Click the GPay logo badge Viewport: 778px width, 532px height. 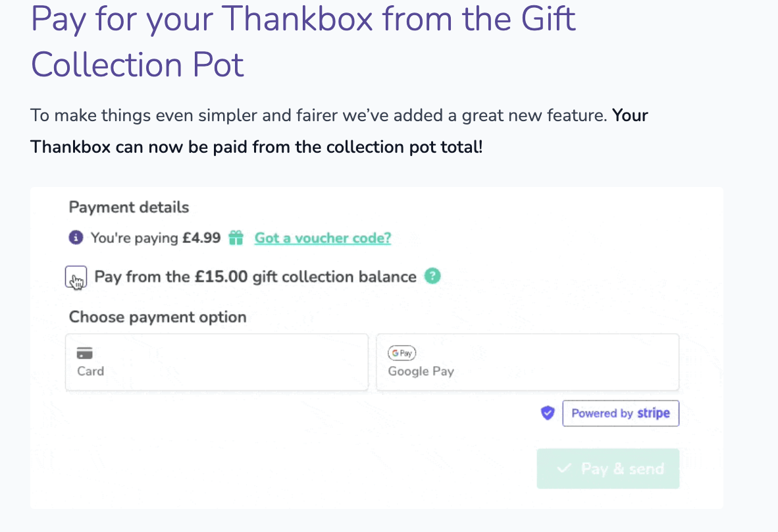point(402,354)
